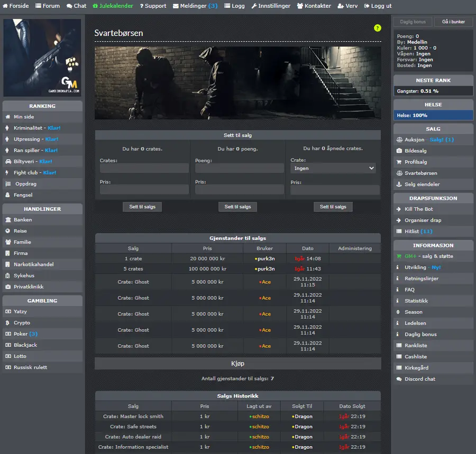The image size is (476, 454).
Task: Click Sett til salgs under Crates
Action: (x=142, y=207)
